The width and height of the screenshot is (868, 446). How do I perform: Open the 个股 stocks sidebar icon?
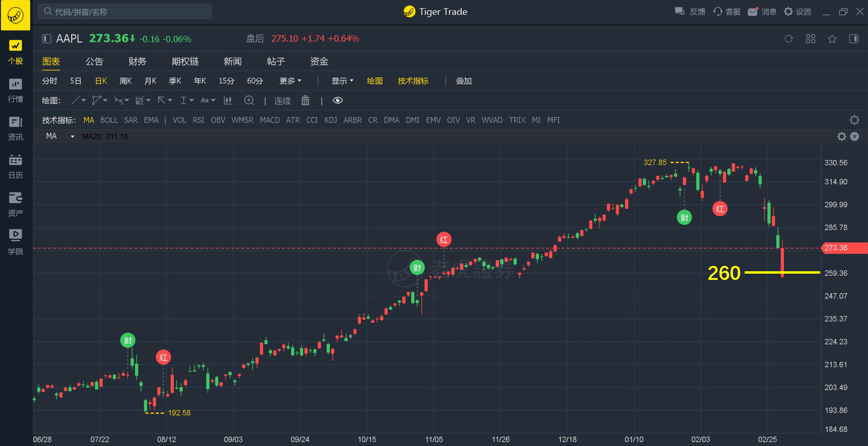[x=15, y=52]
